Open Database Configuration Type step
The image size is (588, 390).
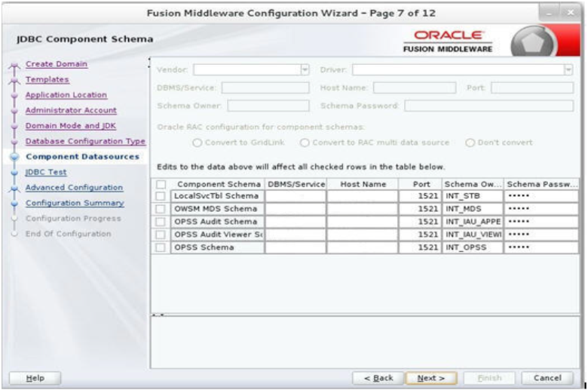point(85,141)
